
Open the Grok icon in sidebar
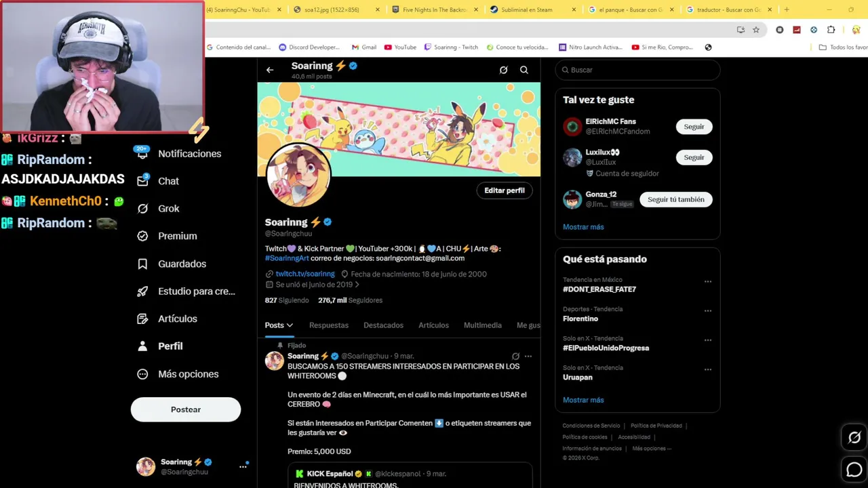pyautogui.click(x=142, y=209)
